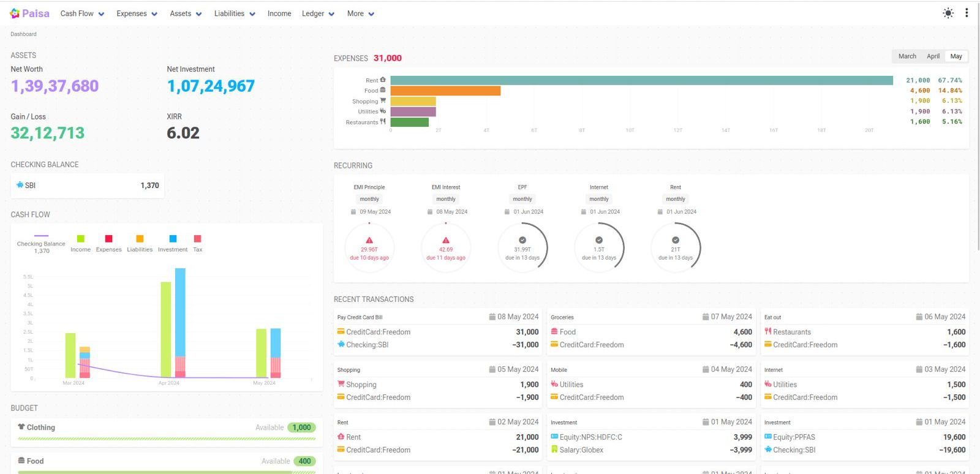Open CreditCard:Freedom in Pay Credit Card Bill
This screenshot has width=980, height=474.
[378, 332]
